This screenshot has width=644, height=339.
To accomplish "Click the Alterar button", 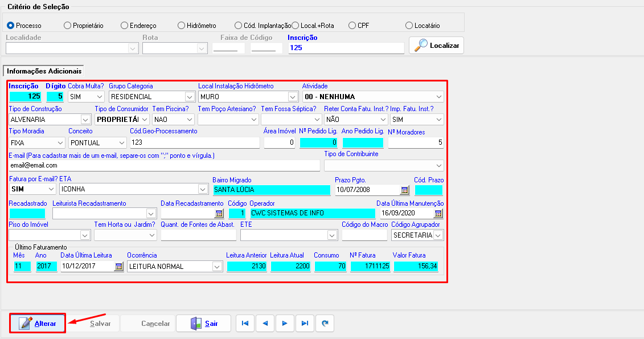I will click(x=38, y=323).
